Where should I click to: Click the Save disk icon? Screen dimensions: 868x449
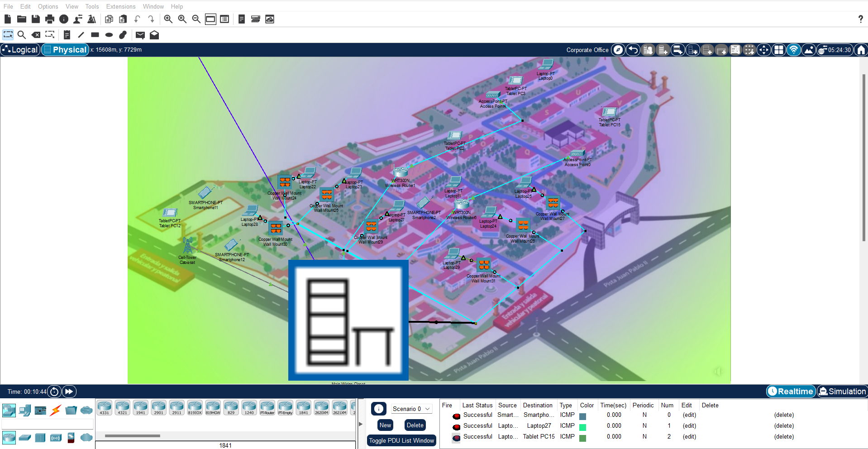click(x=35, y=19)
